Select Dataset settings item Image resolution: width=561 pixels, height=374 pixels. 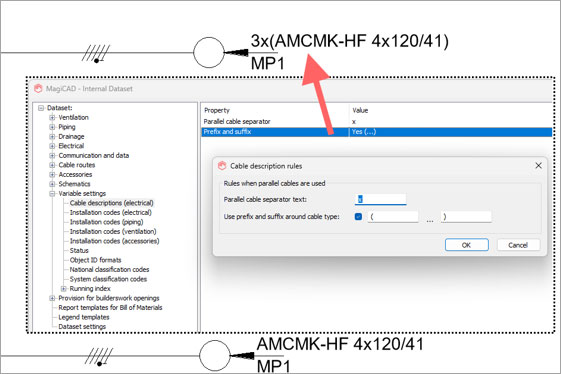click(82, 326)
